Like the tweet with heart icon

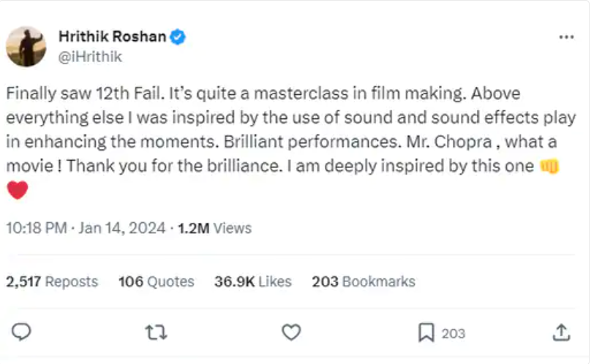pos(291,333)
